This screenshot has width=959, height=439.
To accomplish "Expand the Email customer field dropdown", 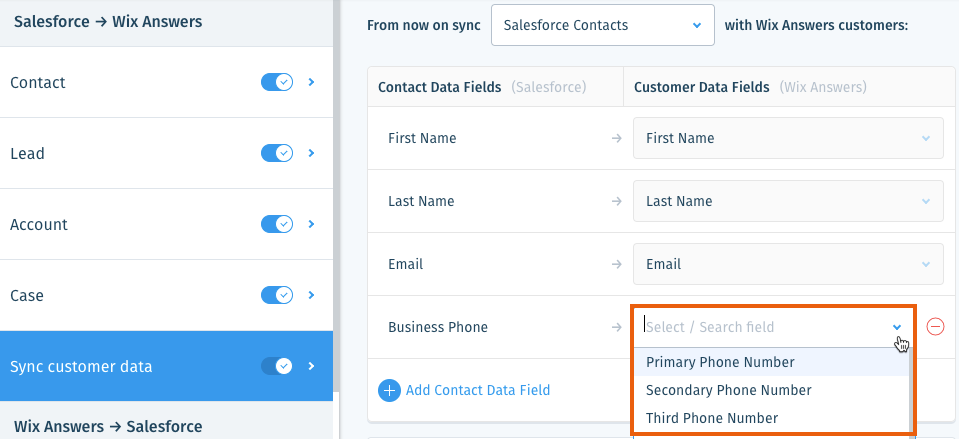I will [x=788, y=264].
